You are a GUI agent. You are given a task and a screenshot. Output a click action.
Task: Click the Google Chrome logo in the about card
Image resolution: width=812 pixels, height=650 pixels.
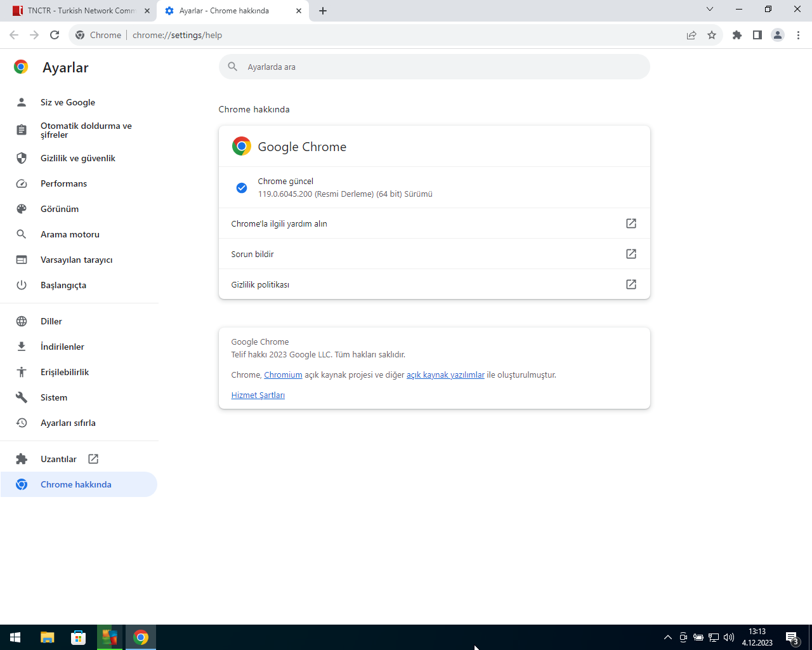tap(241, 147)
